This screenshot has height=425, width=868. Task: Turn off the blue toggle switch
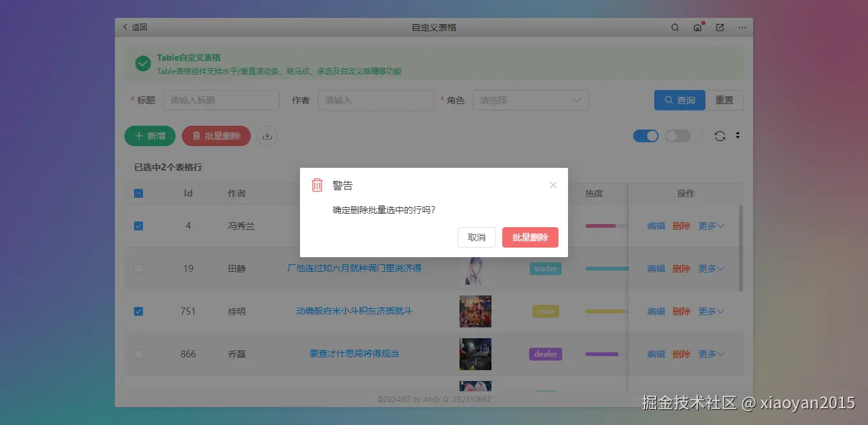click(646, 136)
